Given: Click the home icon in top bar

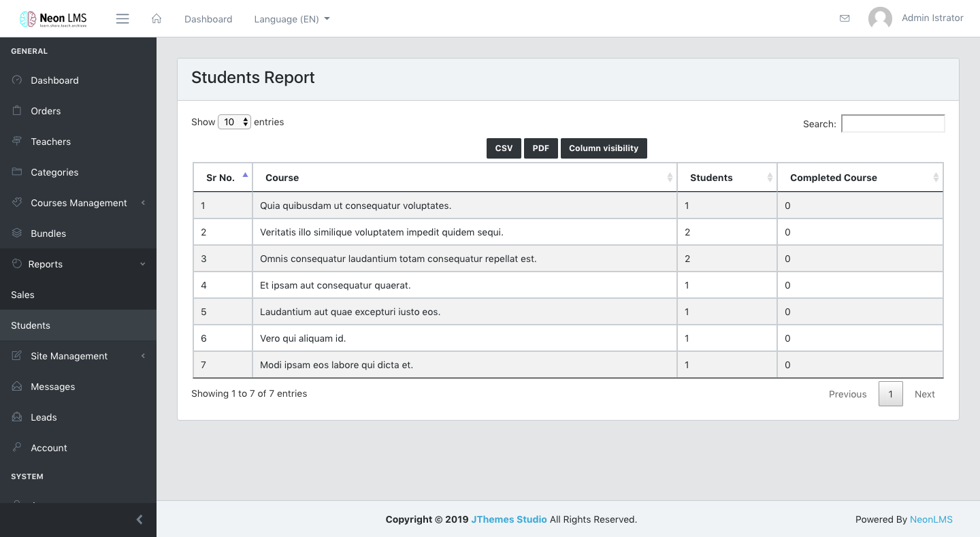Looking at the screenshot, I should click(x=157, y=19).
